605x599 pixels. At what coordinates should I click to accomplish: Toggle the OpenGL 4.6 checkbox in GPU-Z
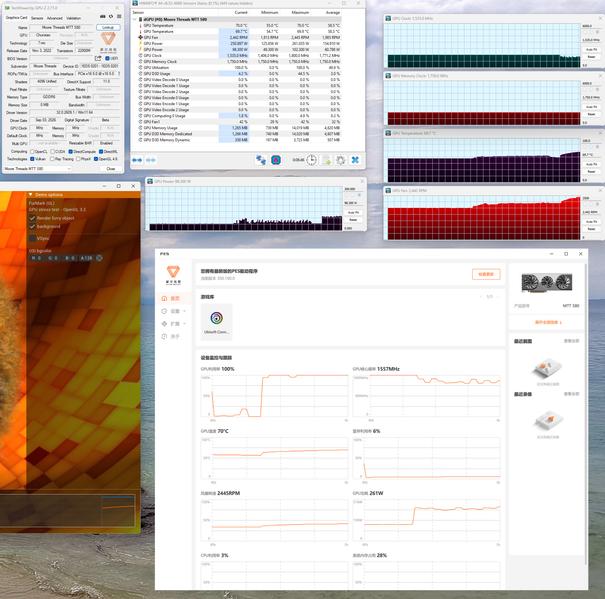click(x=96, y=159)
